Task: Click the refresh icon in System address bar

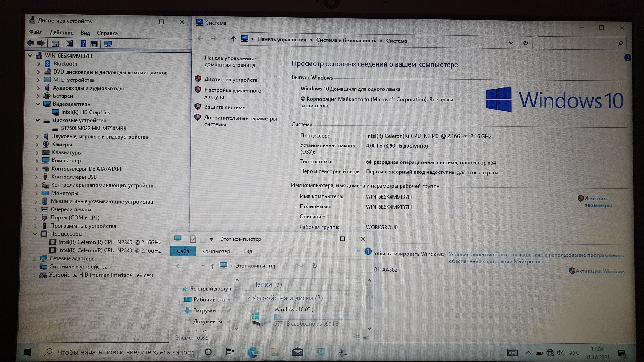Action: 525,43
